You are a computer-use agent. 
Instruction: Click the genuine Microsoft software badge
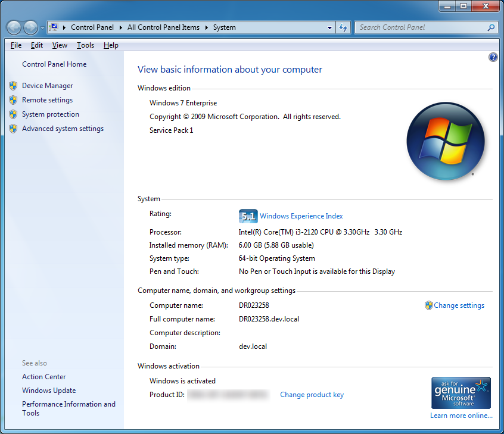click(x=461, y=393)
